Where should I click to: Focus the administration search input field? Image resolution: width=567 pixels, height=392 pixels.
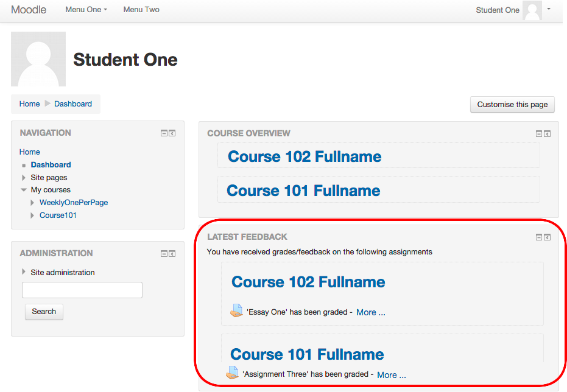point(82,290)
